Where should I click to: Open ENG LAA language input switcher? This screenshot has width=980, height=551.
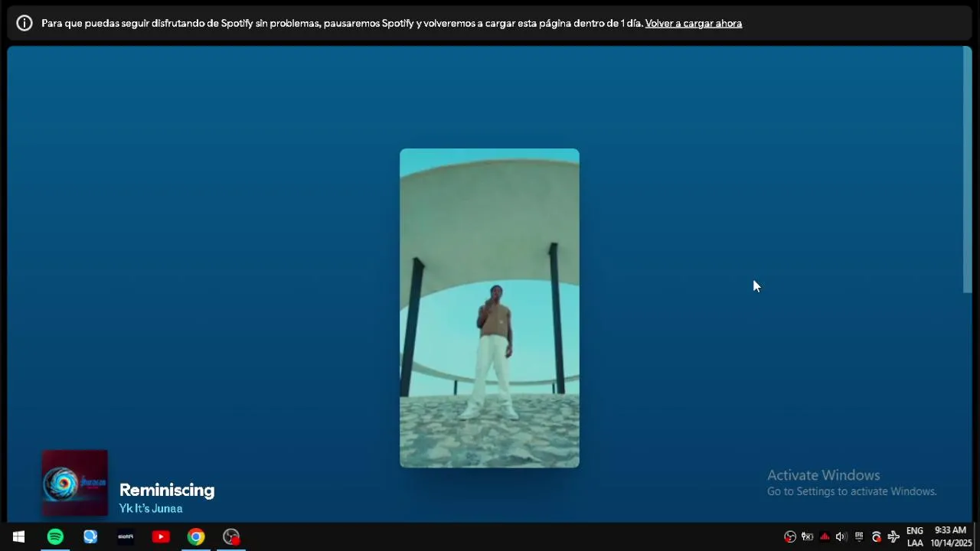(915, 536)
